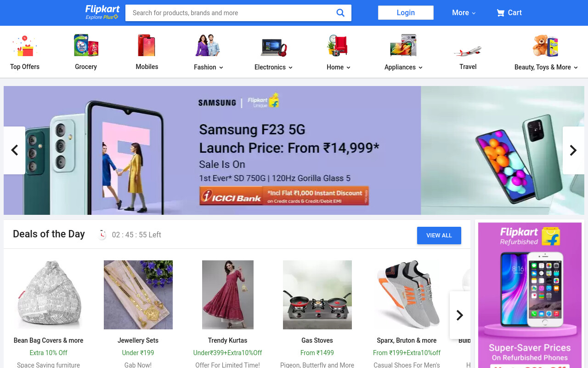Click 'Offer For Limited Time!' text
The image size is (588, 368).
(227, 365)
